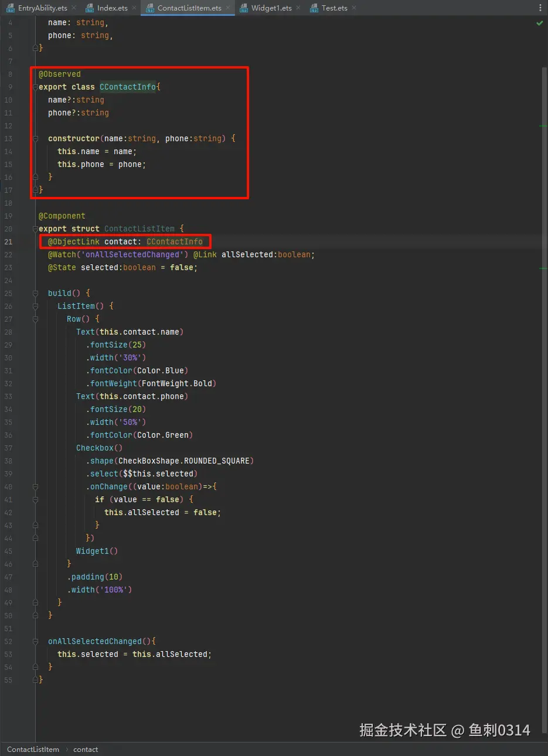Click Text(this.contact.phone) on line 33
Viewport: 548px width, 756px height.
coord(132,396)
